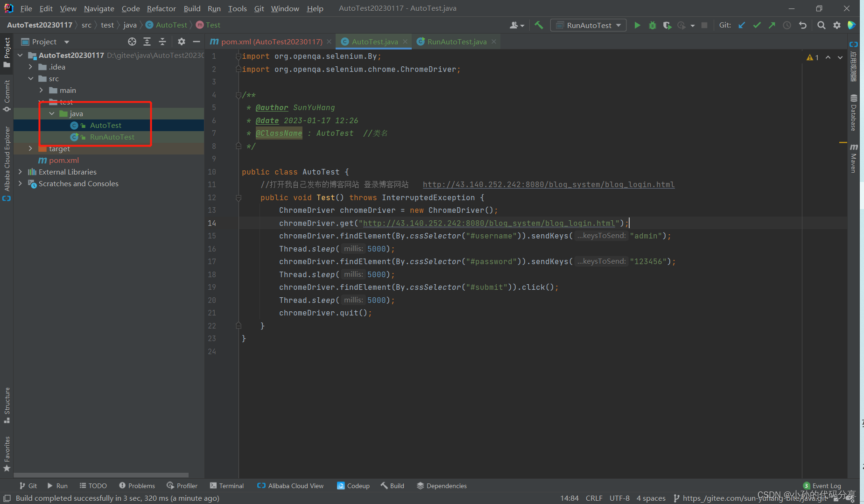Open the Codeup tool window

(353, 486)
